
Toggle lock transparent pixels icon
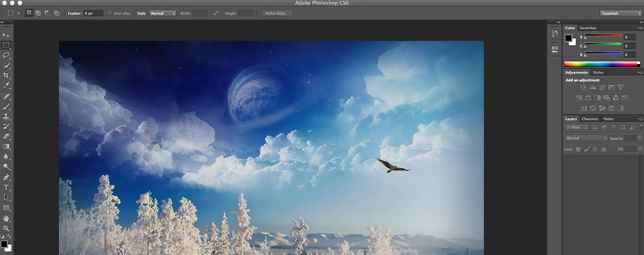tap(578, 149)
